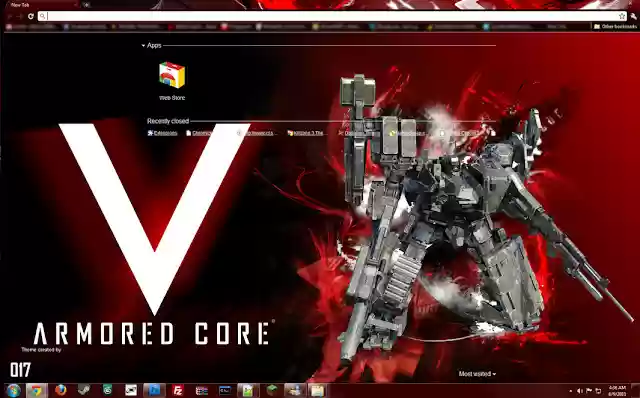Click the address bar input field

pos(333,16)
